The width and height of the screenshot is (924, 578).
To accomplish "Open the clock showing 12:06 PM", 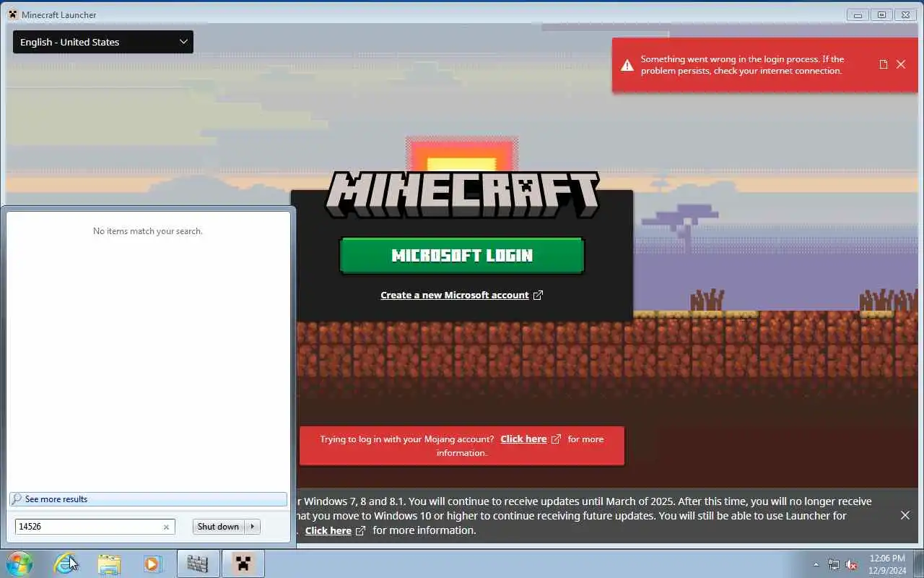I will click(887, 564).
